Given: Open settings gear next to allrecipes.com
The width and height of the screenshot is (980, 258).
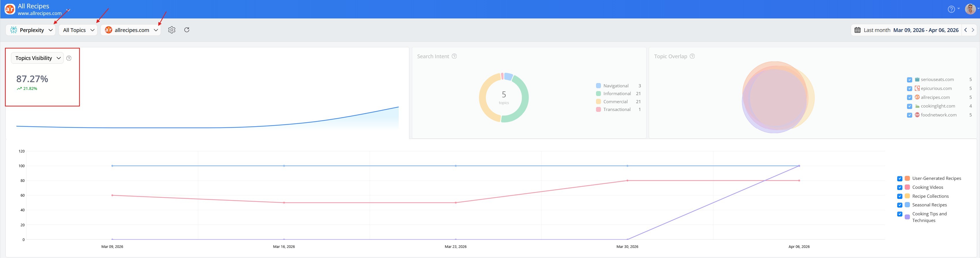Looking at the screenshot, I should pos(172,30).
